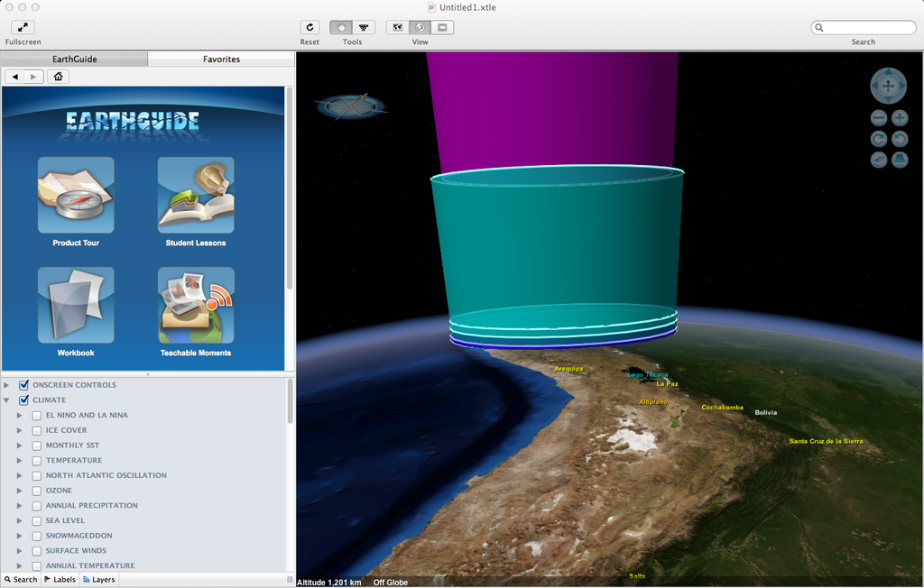Go to EarthGuide home page
This screenshot has height=588, width=924.
[x=58, y=77]
